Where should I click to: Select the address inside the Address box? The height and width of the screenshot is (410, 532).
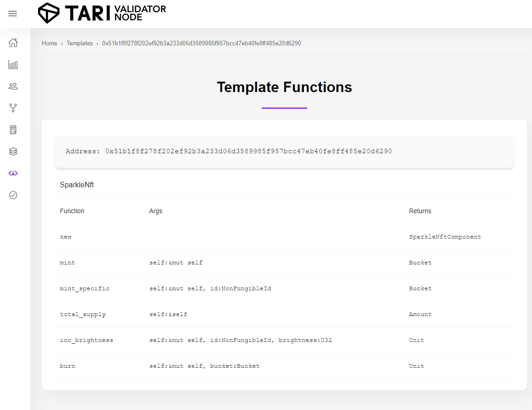tap(248, 151)
